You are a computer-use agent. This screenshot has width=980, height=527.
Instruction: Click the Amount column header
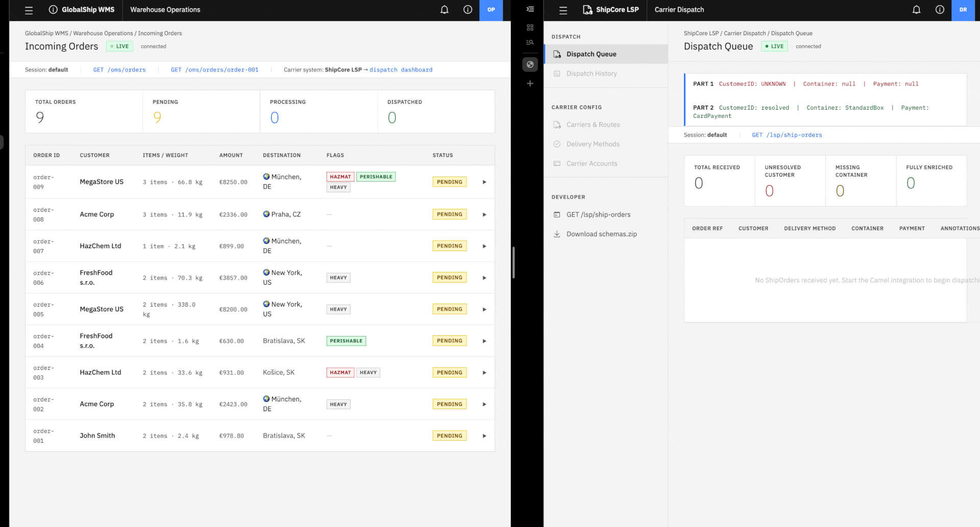coord(231,155)
